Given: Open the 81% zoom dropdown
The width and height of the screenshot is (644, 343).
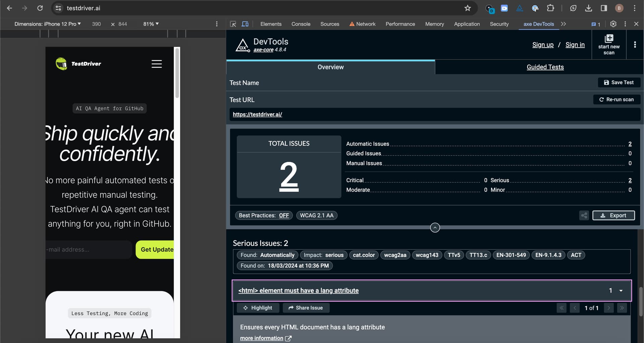Looking at the screenshot, I should pyautogui.click(x=151, y=24).
